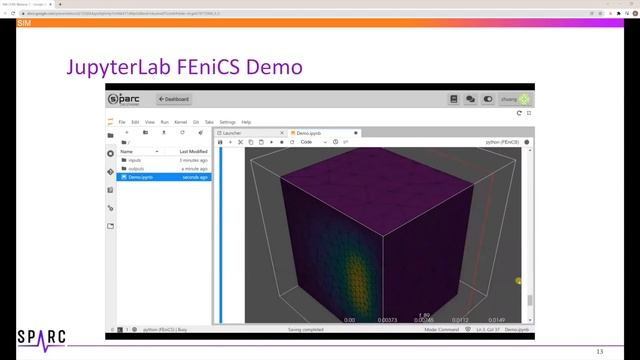This screenshot has height=360, width=640.
Task: Open the property inspector sidebar tab
Action: pos(111,208)
